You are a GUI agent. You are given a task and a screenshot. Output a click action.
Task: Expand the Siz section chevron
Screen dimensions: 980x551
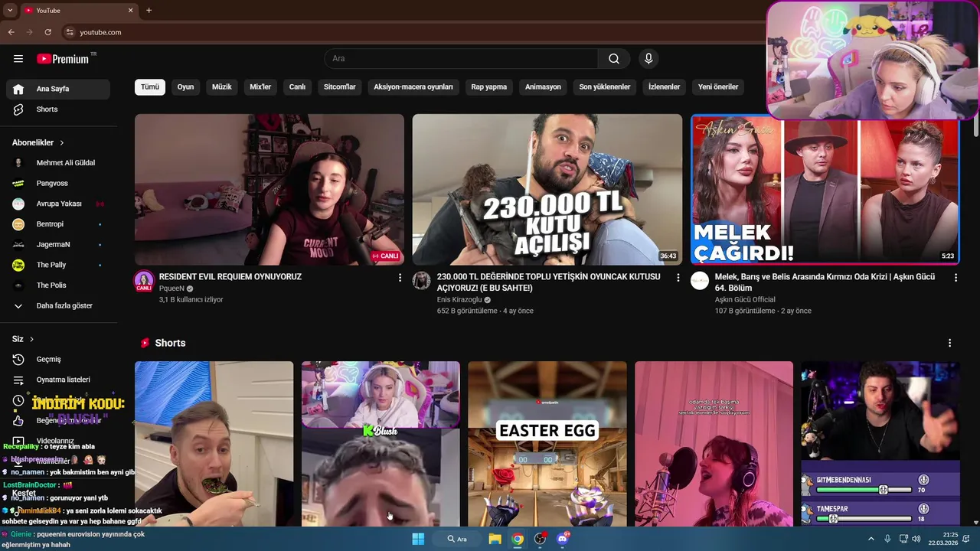click(31, 339)
